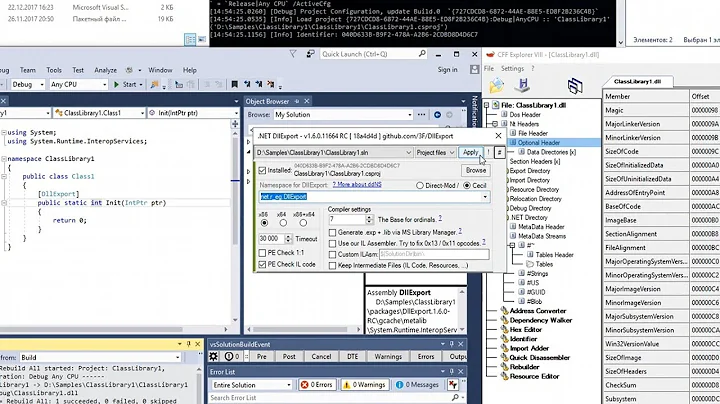Toggle the PE Check IL code checkbox
720x404 pixels.
click(262, 264)
